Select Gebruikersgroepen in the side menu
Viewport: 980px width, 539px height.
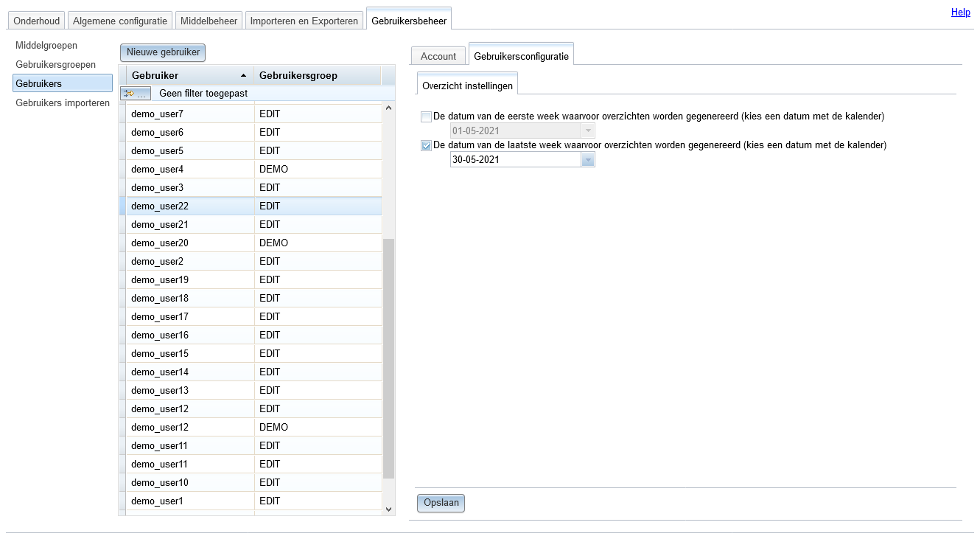click(56, 65)
